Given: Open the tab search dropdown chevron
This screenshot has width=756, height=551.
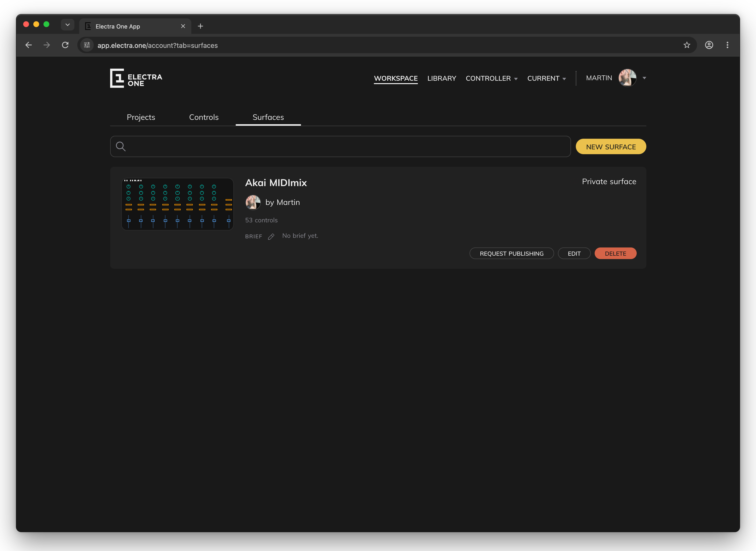Looking at the screenshot, I should 67,25.
